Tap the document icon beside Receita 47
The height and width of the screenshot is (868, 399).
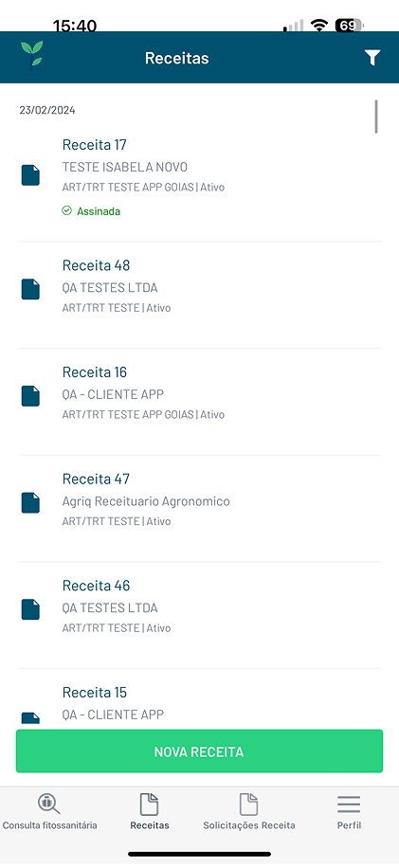point(30,503)
